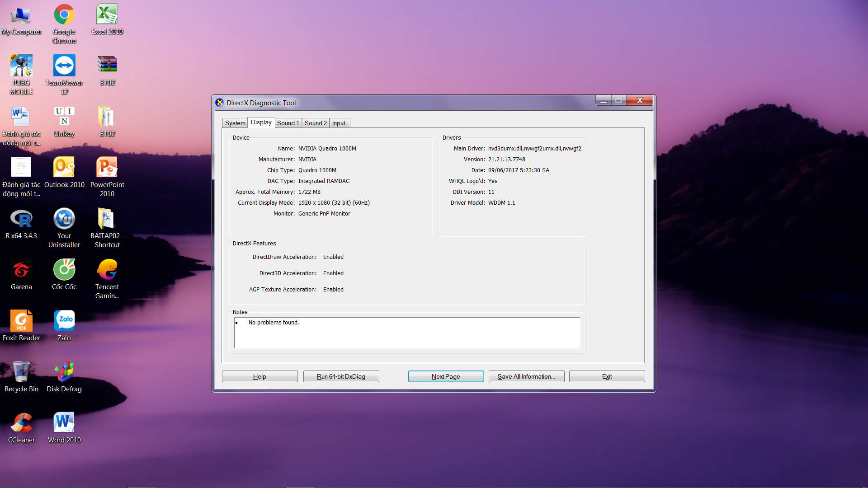
Task: Click AGP Texture Acceleration Enabled status
Action: [x=333, y=290]
